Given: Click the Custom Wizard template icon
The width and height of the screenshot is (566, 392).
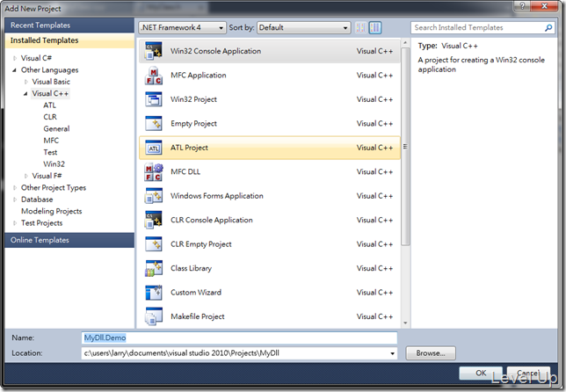Looking at the screenshot, I should (154, 293).
